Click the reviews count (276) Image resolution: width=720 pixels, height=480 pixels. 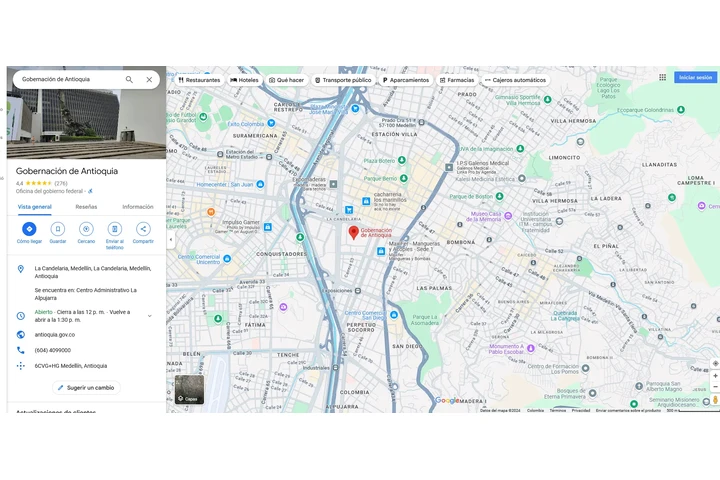coord(61,183)
